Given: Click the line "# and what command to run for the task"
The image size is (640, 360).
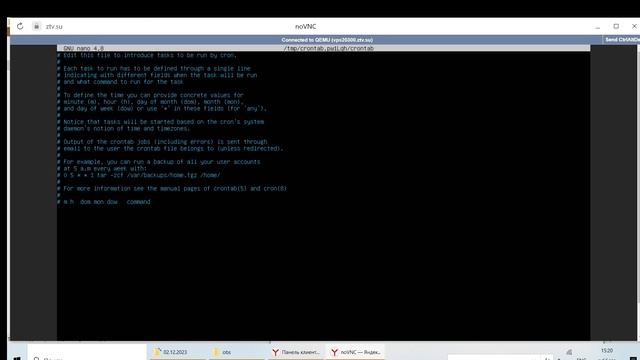Looking at the screenshot, I should click(x=120, y=82).
